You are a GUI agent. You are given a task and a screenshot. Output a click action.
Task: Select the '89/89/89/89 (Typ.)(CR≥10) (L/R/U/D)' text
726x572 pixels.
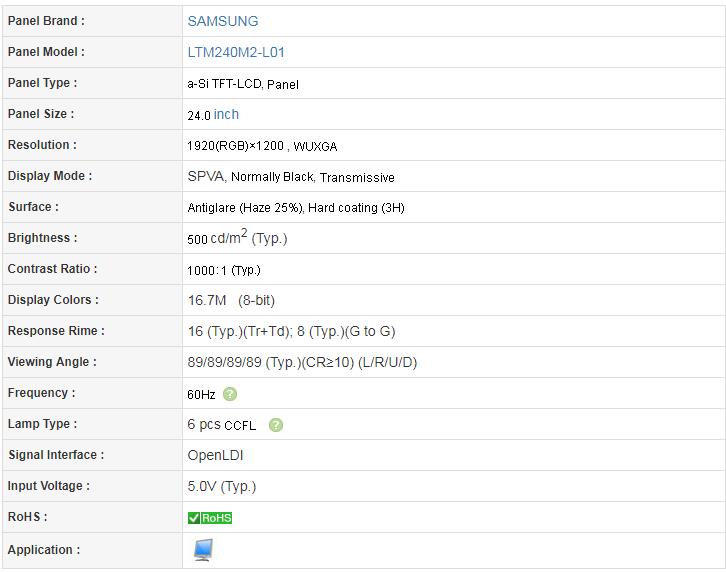(x=302, y=362)
